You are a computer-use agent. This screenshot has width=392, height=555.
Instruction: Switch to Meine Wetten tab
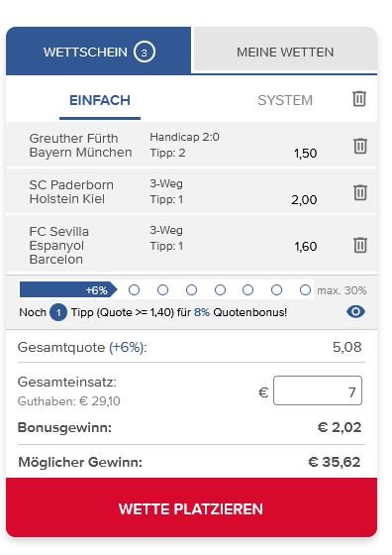tap(285, 52)
